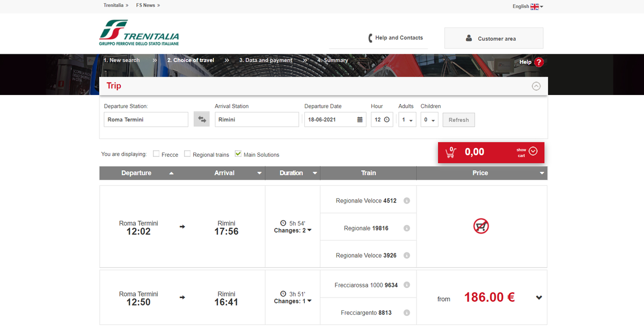Click the user icon in Customer area

tap(469, 38)
